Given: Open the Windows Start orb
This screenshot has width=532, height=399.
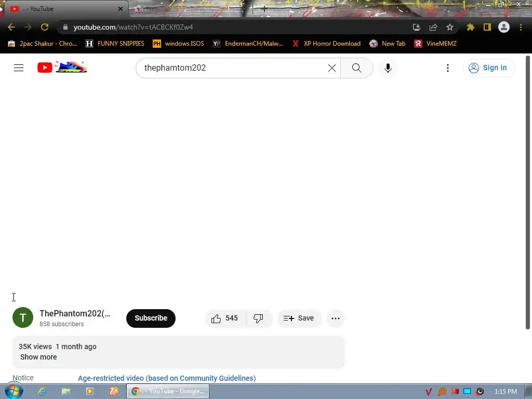Looking at the screenshot, I should coord(14,391).
